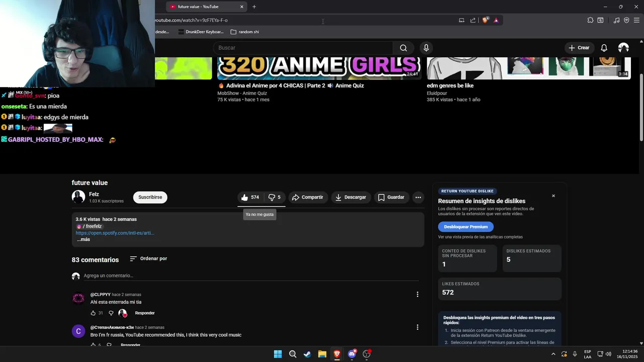Open the Compartir share dialog
This screenshot has height=362, width=644.
point(308,197)
